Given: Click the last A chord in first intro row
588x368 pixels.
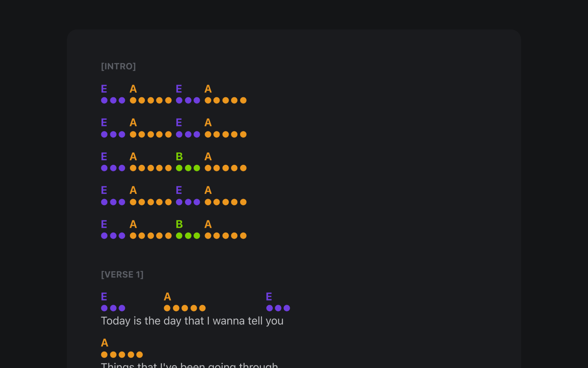Looking at the screenshot, I should coord(208,89).
